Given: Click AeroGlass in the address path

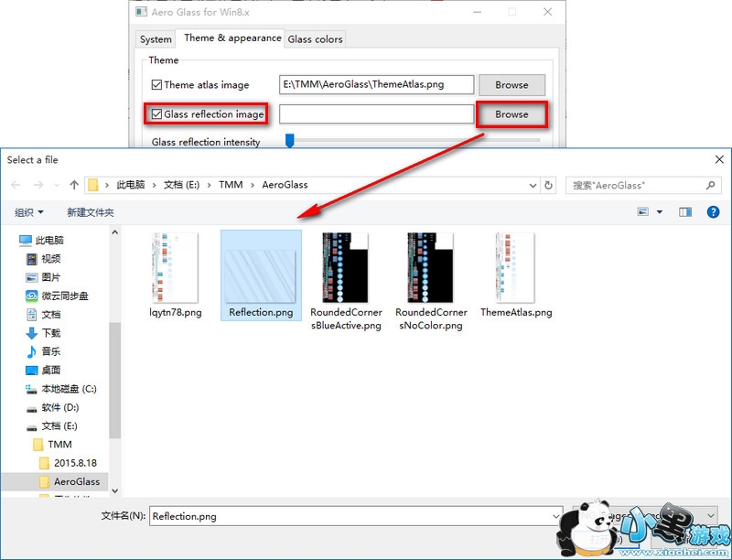Looking at the screenshot, I should pos(285,185).
